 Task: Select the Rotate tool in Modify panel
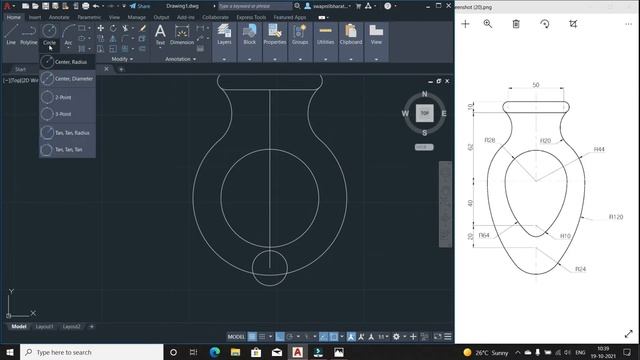click(113, 28)
